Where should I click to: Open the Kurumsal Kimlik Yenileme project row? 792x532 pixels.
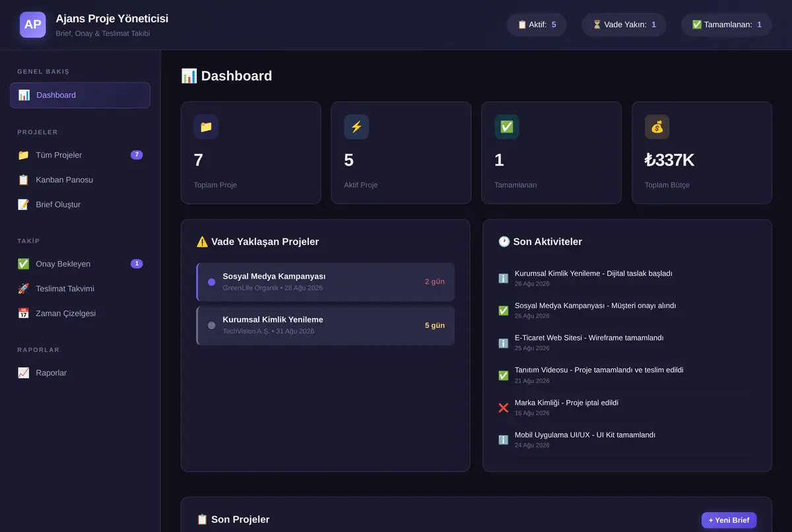coord(325,325)
